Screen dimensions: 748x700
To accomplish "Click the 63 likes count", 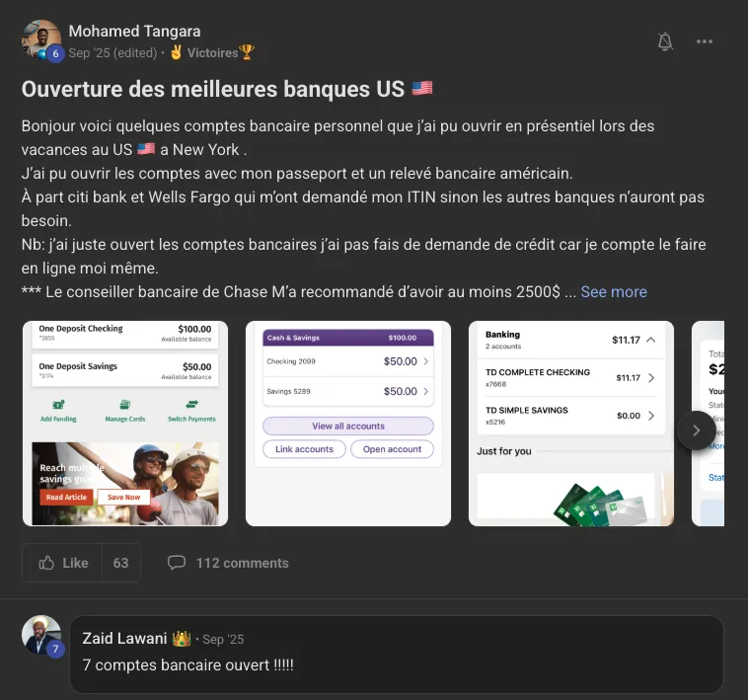I will pos(120,563).
